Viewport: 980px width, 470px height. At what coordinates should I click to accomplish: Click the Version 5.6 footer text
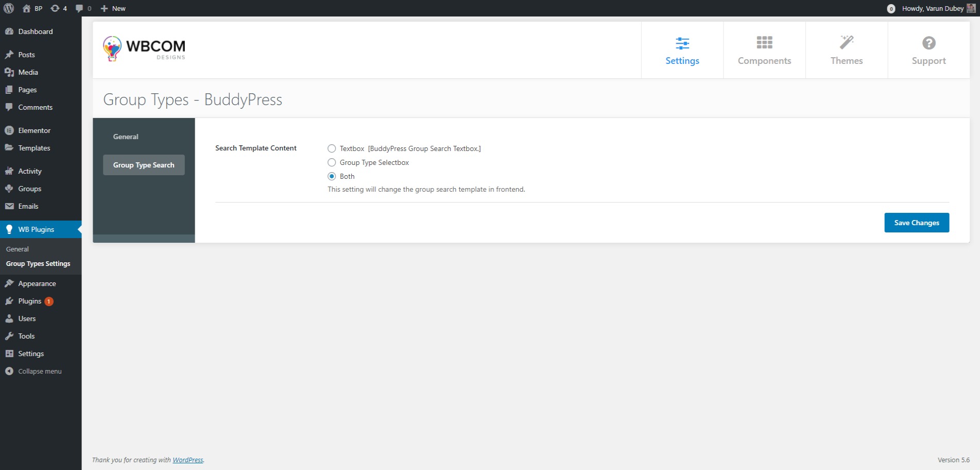coord(954,460)
